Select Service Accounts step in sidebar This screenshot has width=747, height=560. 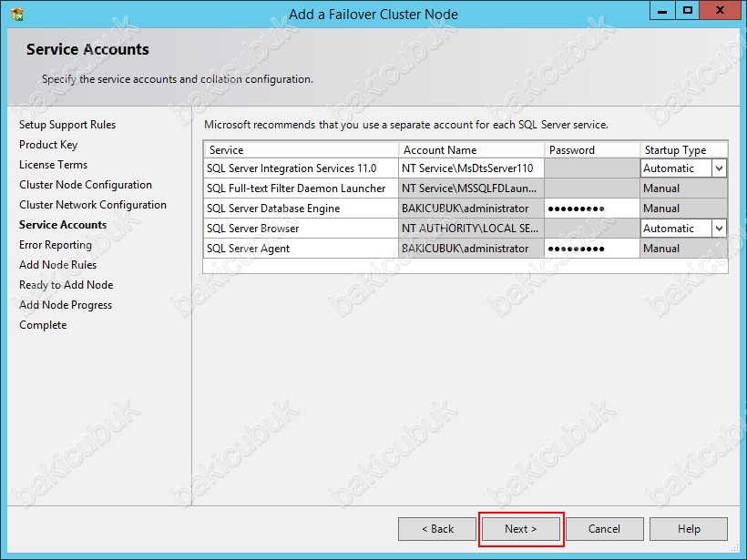click(63, 225)
